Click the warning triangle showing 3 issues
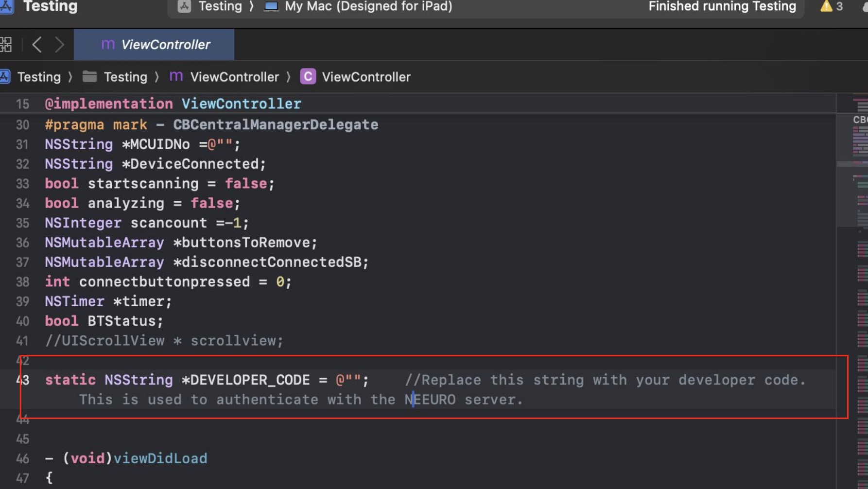Screen dimensions: 868x489 [826, 6]
